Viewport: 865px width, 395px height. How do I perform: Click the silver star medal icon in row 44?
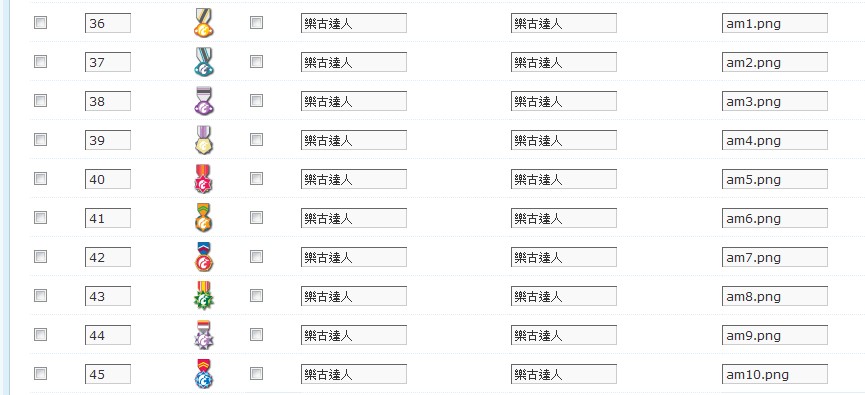pyautogui.click(x=204, y=335)
